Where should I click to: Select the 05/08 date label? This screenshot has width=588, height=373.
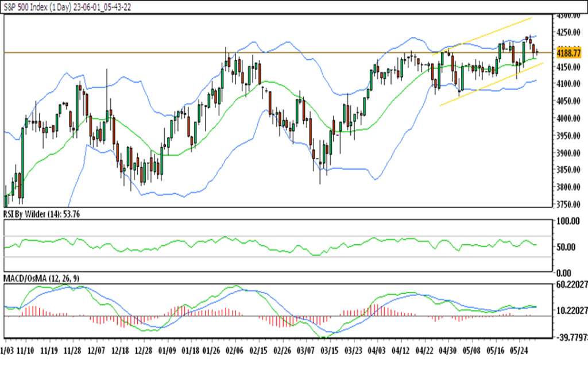click(471, 351)
